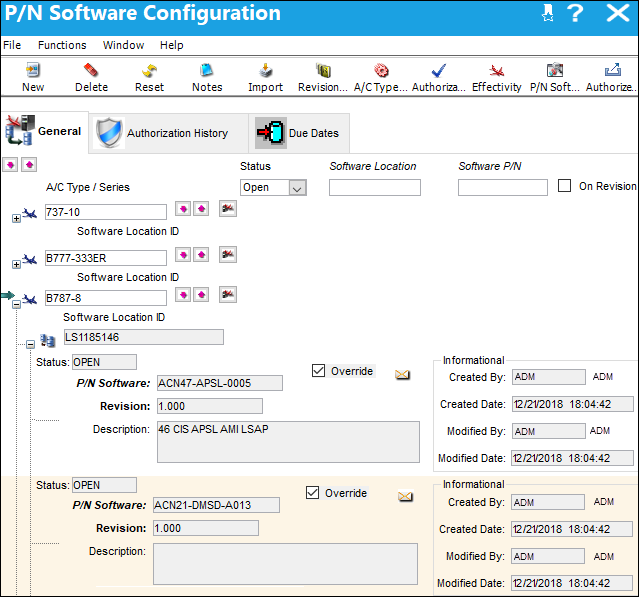Click the help question mark icon
Image resolution: width=639 pixels, height=597 pixels.
pyautogui.click(x=575, y=13)
